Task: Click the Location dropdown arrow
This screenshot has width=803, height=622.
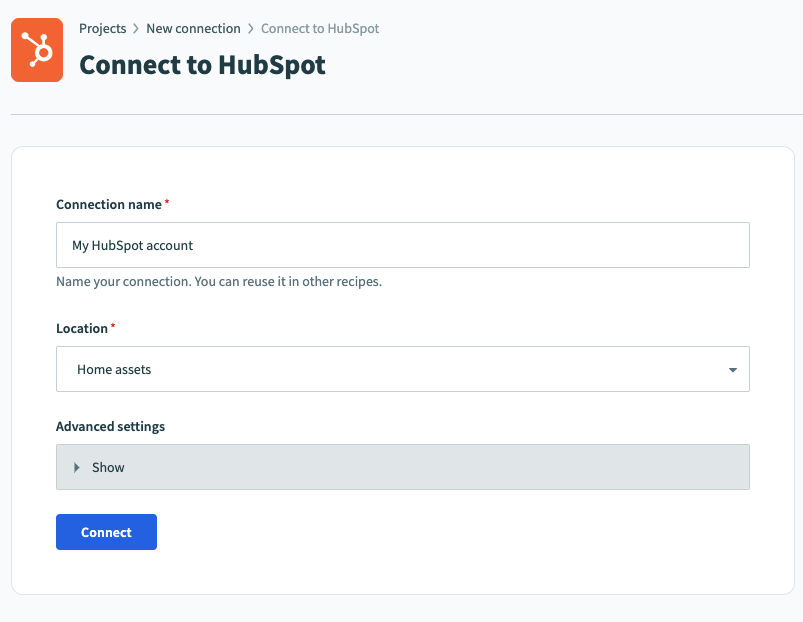Action: tap(733, 370)
